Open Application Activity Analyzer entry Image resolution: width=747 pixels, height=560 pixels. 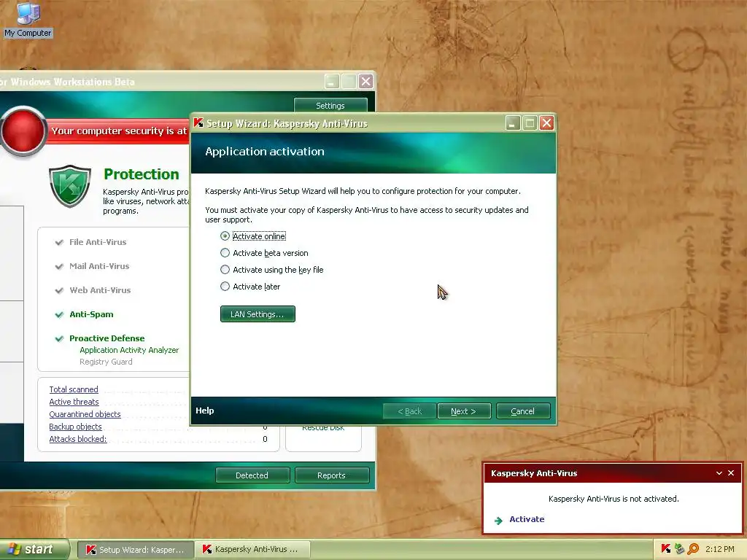pos(129,350)
